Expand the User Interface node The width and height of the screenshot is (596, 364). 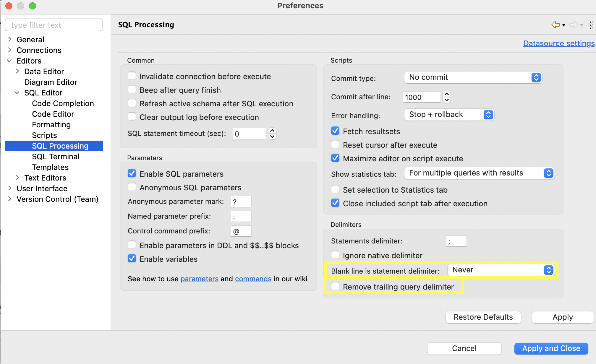pyautogui.click(x=9, y=188)
